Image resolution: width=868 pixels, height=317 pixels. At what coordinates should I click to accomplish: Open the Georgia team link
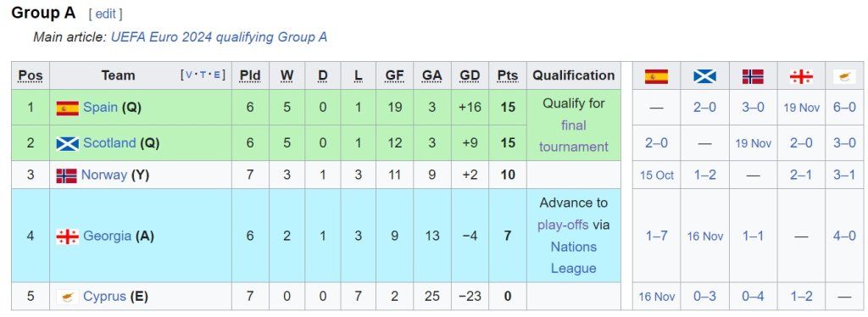108,236
